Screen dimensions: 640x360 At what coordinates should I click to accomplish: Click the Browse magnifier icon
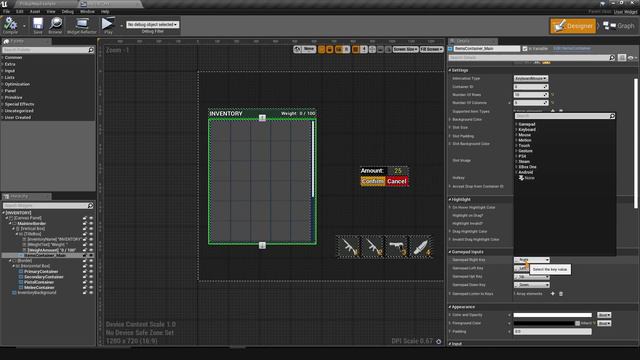click(55, 24)
